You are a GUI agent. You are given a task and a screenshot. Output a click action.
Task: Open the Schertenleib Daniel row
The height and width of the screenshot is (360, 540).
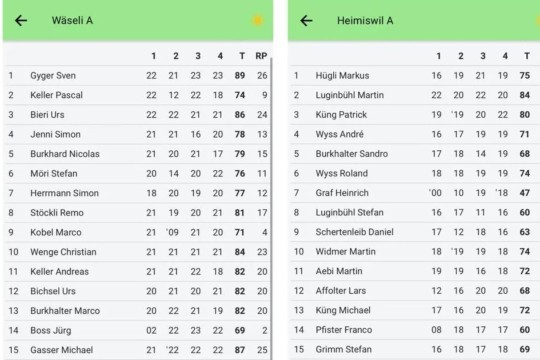(x=414, y=232)
